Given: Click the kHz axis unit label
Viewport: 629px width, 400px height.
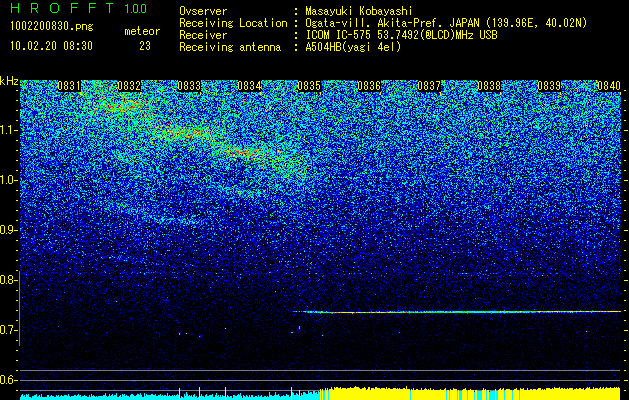Looking at the screenshot, I should 9,81.
